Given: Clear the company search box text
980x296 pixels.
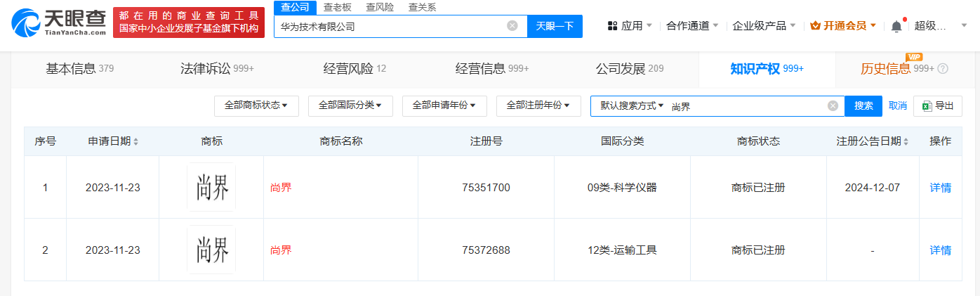Looking at the screenshot, I should (x=512, y=26).
